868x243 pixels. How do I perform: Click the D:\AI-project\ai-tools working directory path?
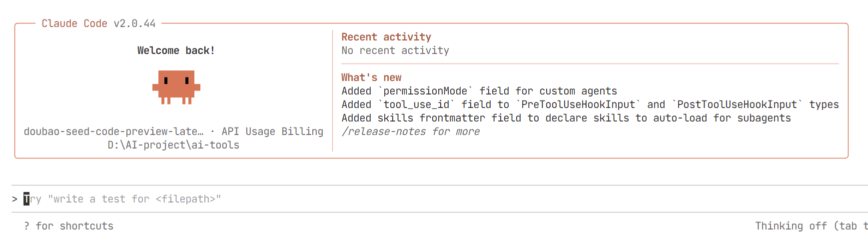[173, 145]
